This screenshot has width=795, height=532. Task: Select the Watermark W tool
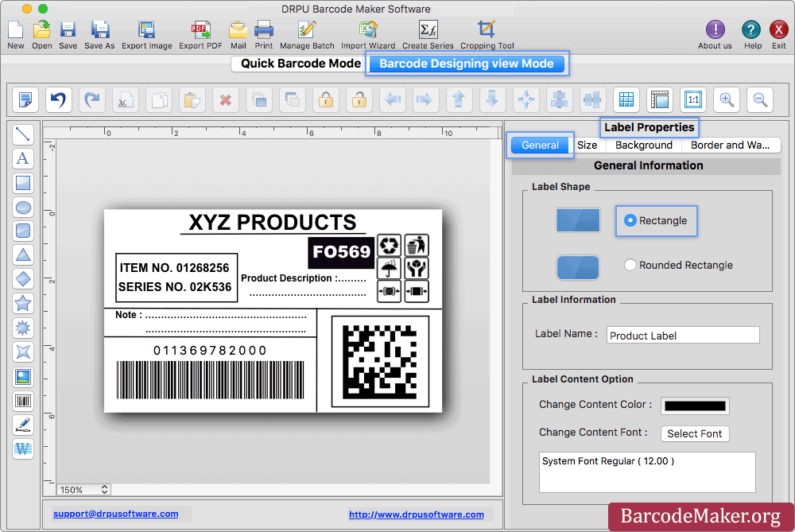tap(23, 449)
